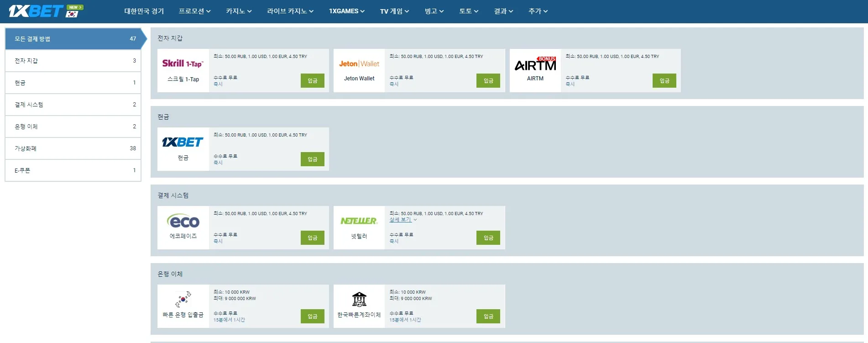The image size is (868, 343).
Task: Click the 전자 지갑 section heading
Action: pyautogui.click(x=170, y=38)
